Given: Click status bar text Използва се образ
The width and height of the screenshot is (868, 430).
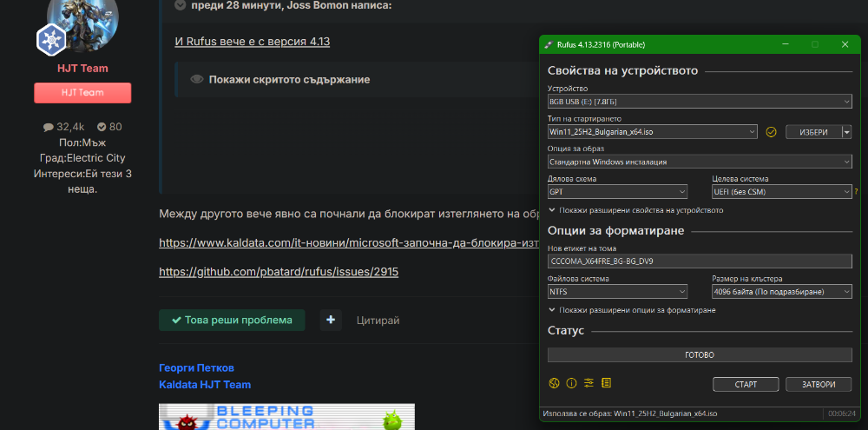Looking at the screenshot, I should (630, 413).
